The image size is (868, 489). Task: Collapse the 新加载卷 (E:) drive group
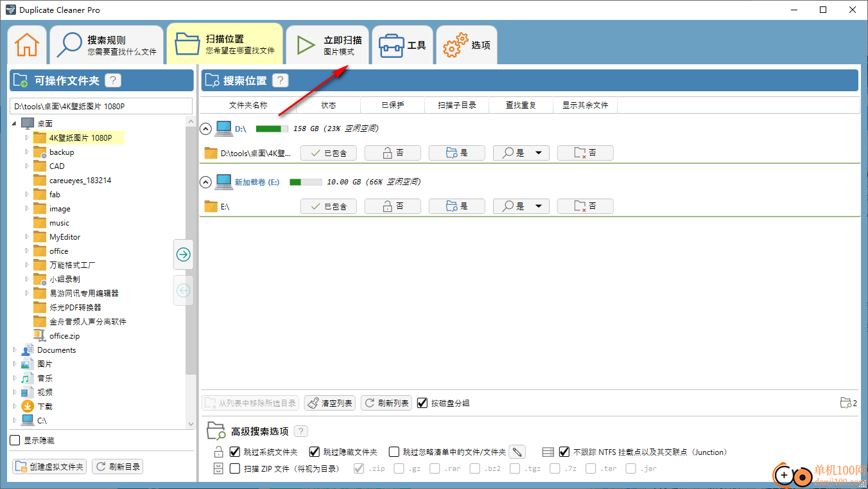pyautogui.click(x=205, y=182)
